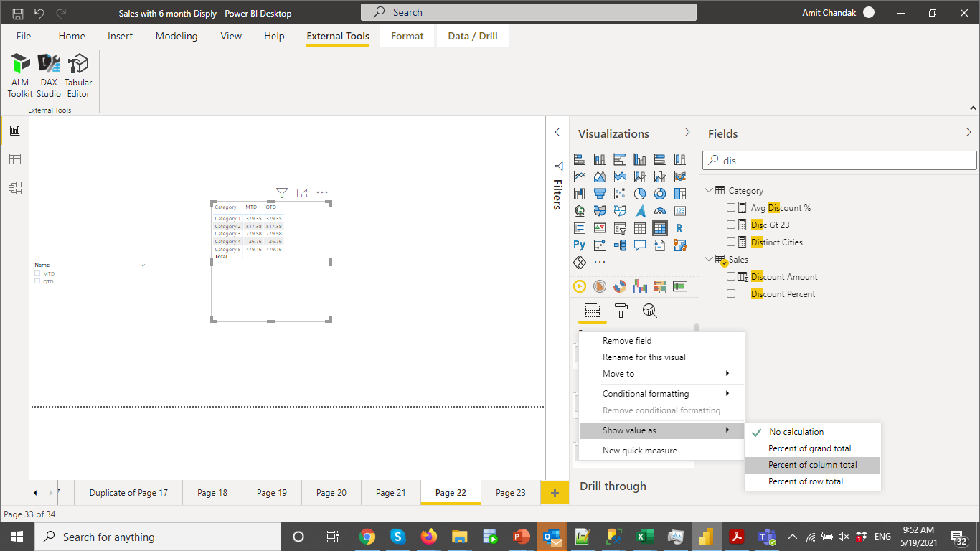
Task: Insert a Python visual
Action: pyautogui.click(x=580, y=245)
